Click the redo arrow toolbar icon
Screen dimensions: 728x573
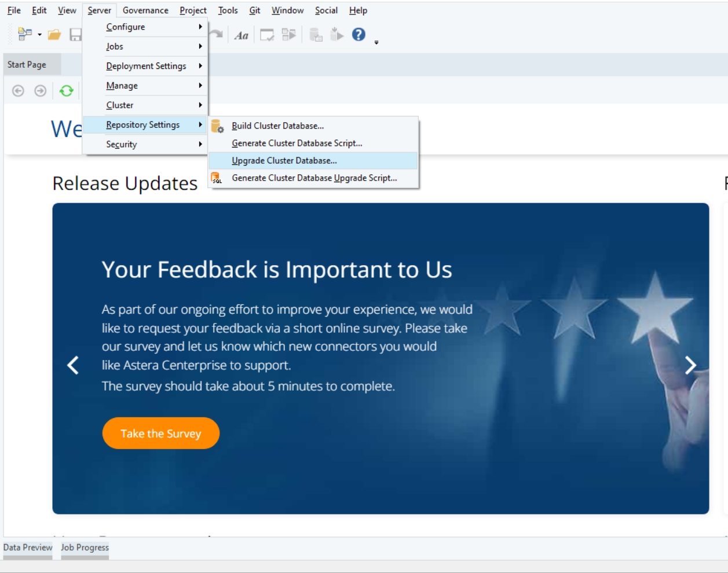pos(216,35)
